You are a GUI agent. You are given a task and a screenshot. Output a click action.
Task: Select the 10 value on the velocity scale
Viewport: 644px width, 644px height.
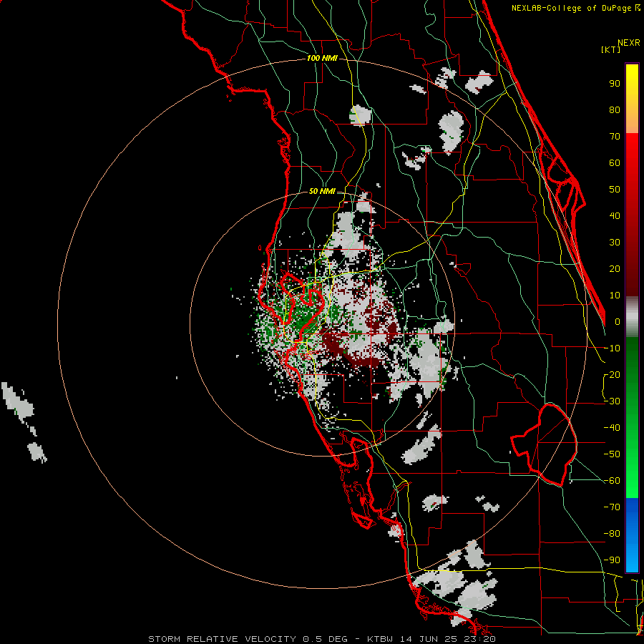coord(615,296)
